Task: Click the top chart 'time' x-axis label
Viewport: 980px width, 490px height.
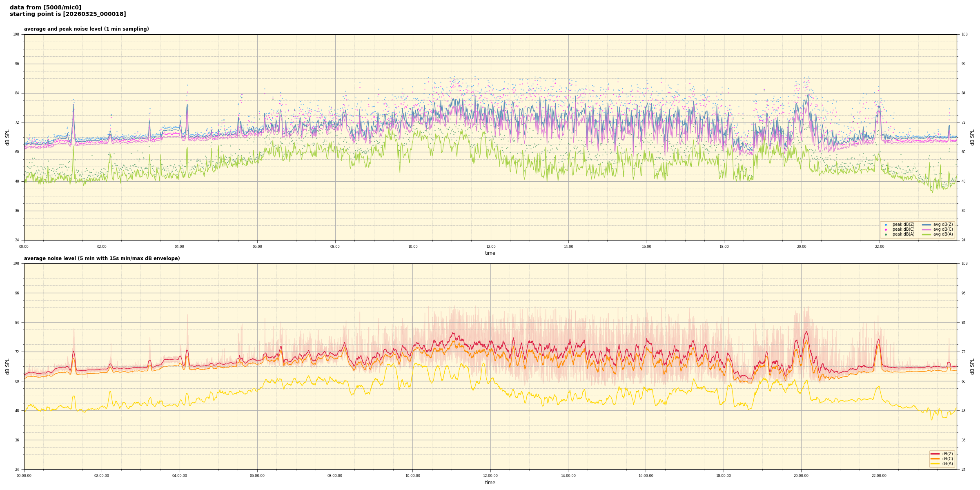Action: coord(490,253)
